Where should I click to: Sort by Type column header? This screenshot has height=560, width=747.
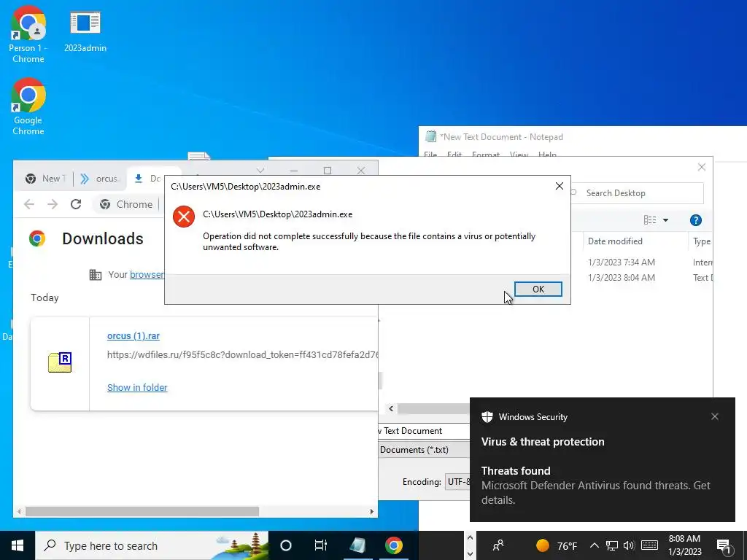click(701, 241)
